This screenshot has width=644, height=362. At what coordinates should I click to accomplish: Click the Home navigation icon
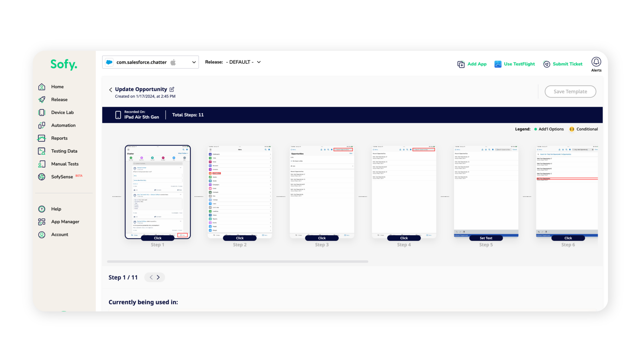pyautogui.click(x=42, y=87)
